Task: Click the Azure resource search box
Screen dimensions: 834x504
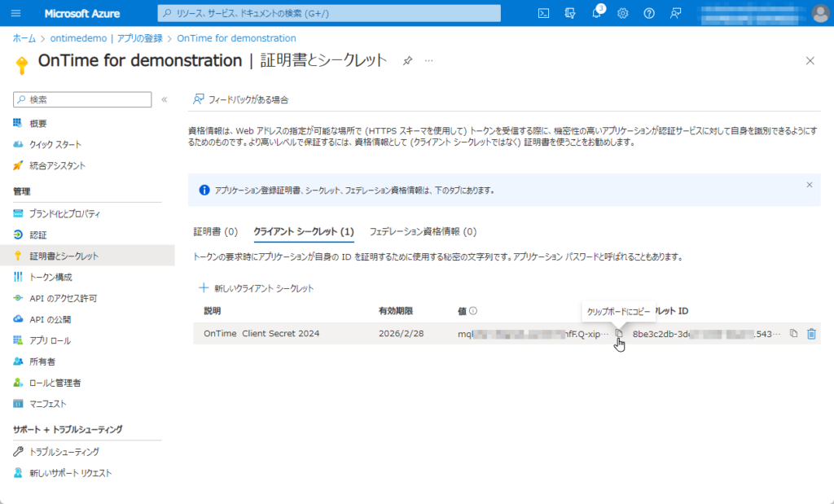Action: pos(329,13)
